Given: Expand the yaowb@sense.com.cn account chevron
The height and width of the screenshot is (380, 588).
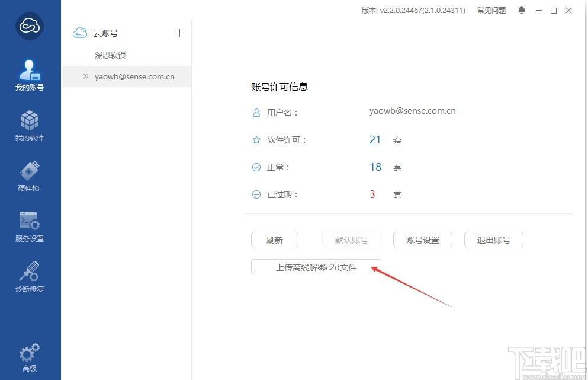Looking at the screenshot, I should click(86, 76).
